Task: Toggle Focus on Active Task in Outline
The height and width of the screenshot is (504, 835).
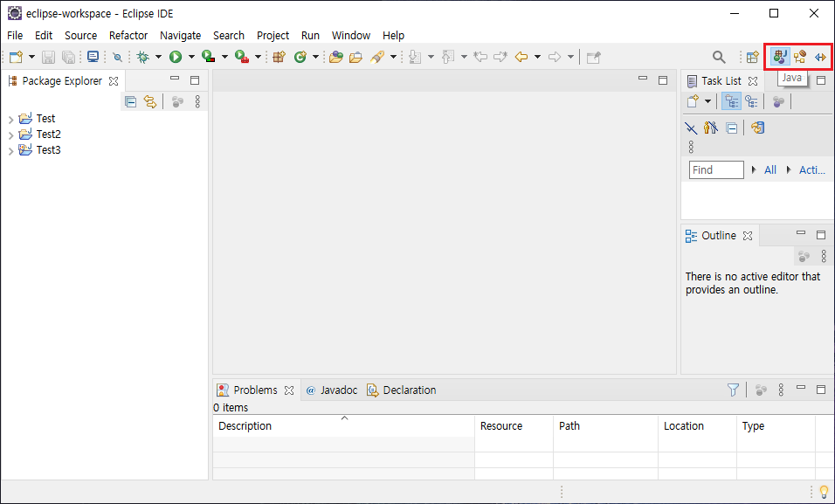Action: coord(804,257)
